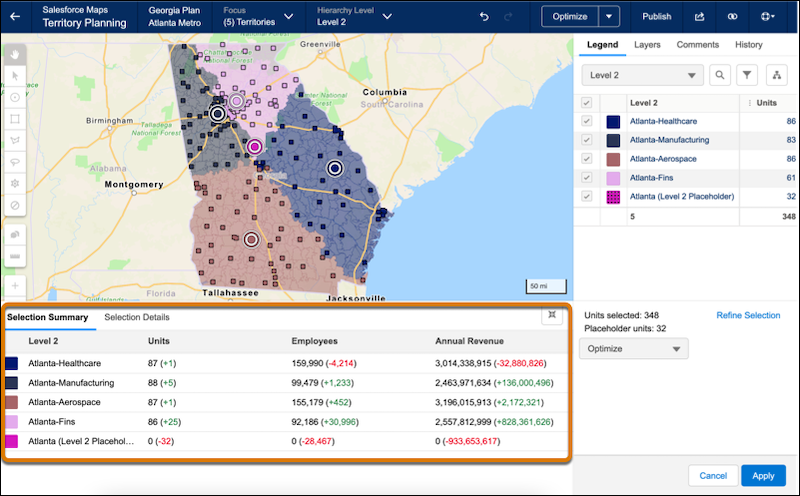Image resolution: width=800 pixels, height=496 pixels.
Task: Open the Atlanta-Healthcare legend link
Action: 663,121
